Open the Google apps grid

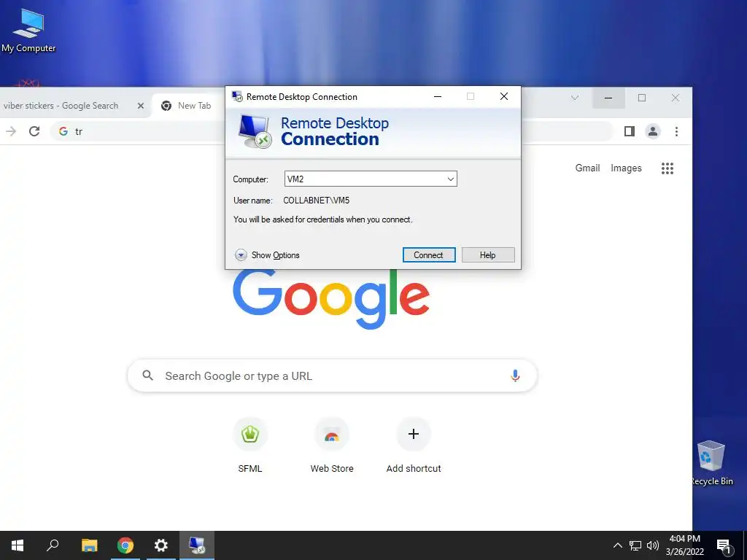click(667, 168)
